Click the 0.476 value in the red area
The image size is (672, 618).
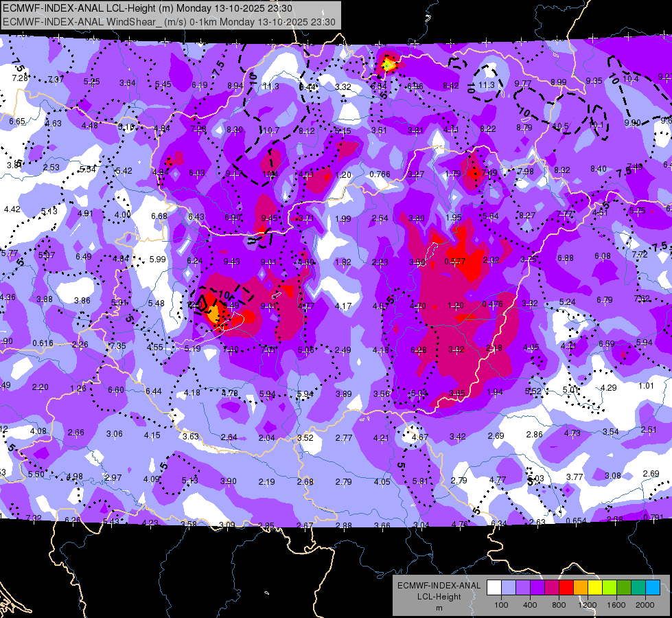[x=491, y=304]
